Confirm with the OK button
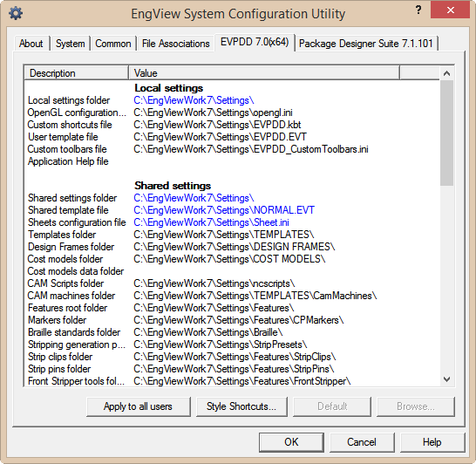 291,442
